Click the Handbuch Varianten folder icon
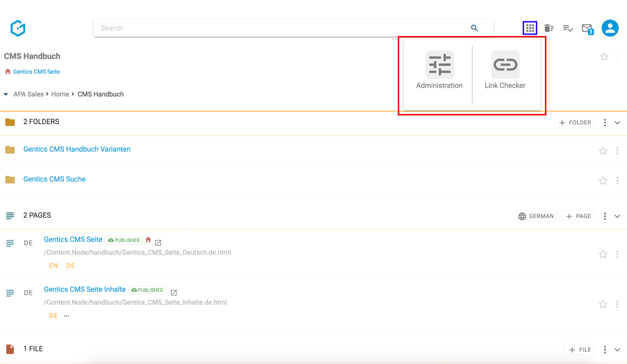Viewport: 627px width, 364px height. (x=10, y=150)
